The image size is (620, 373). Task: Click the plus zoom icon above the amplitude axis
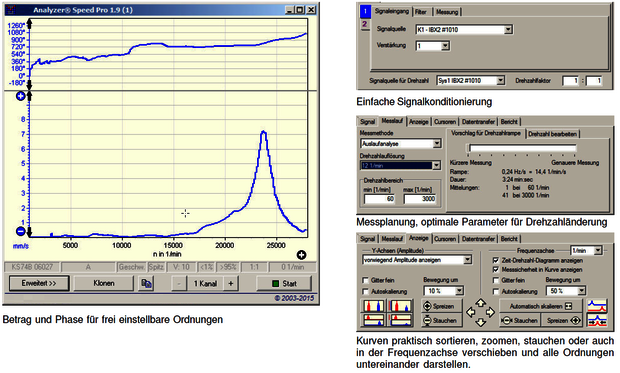click(x=21, y=96)
